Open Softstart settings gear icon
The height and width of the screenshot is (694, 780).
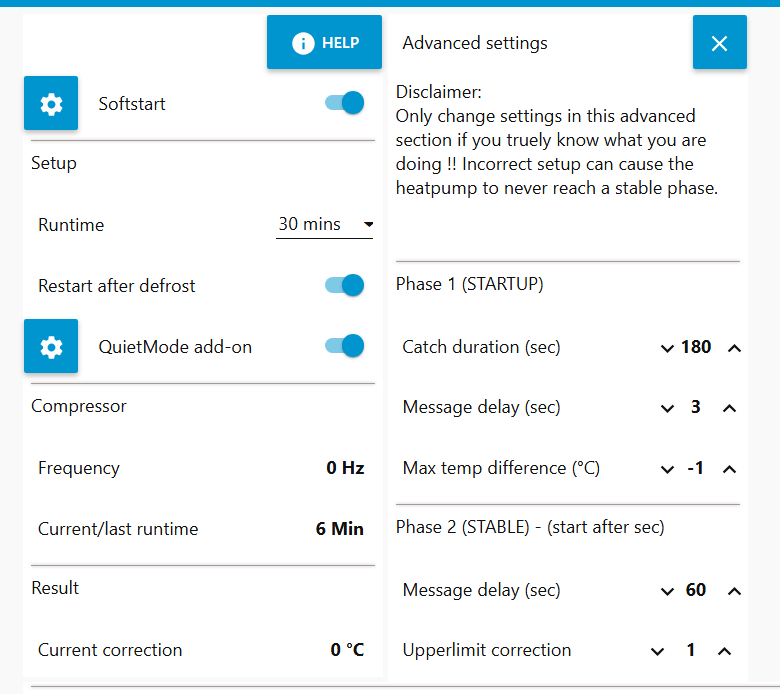tap(51, 103)
